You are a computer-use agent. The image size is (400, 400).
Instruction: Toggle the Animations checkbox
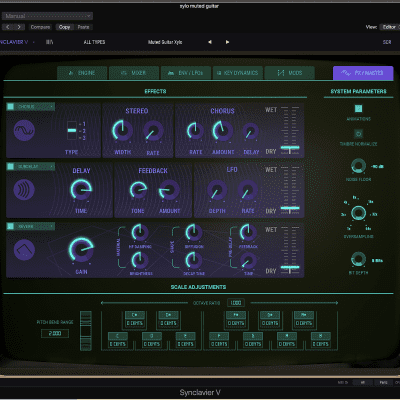(x=358, y=108)
